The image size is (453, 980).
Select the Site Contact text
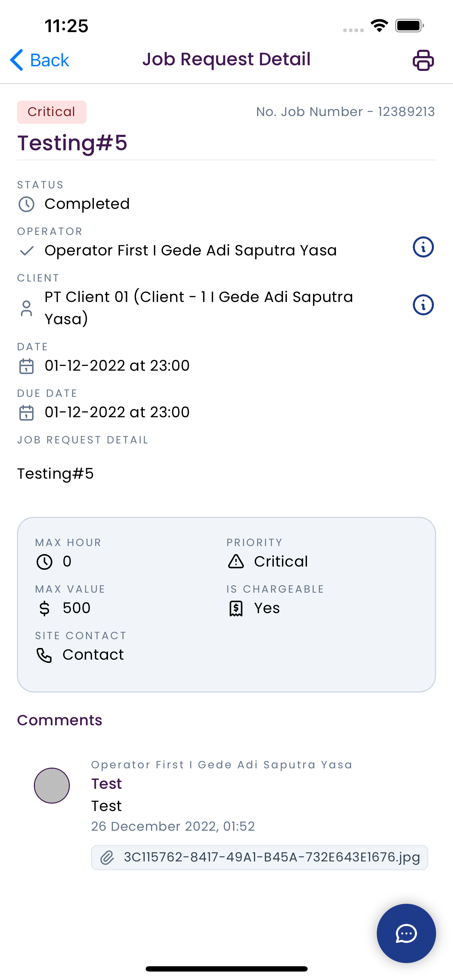81,636
